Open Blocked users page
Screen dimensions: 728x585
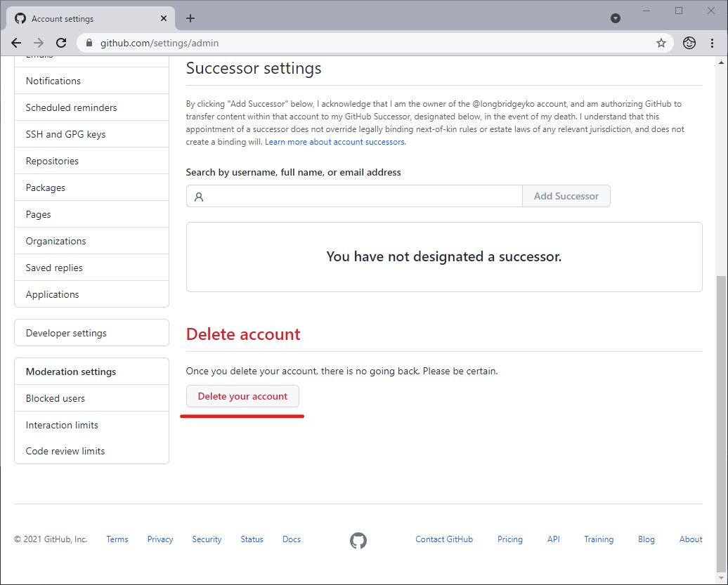[x=91, y=398]
